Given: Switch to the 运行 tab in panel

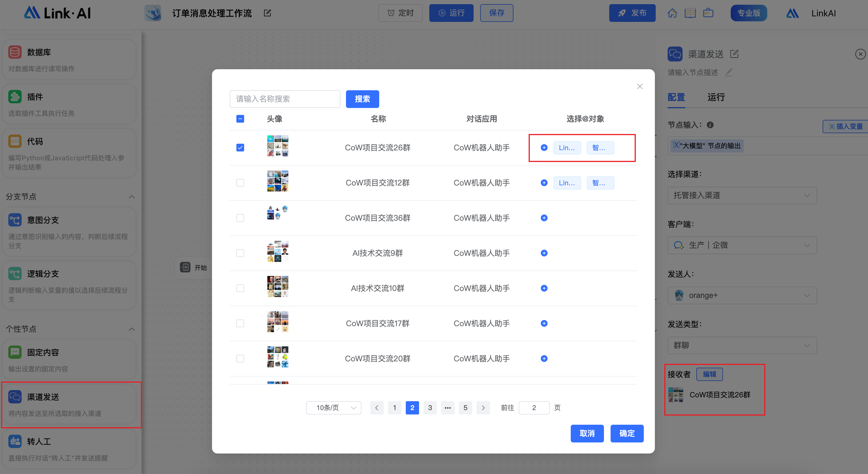Looking at the screenshot, I should (x=716, y=97).
